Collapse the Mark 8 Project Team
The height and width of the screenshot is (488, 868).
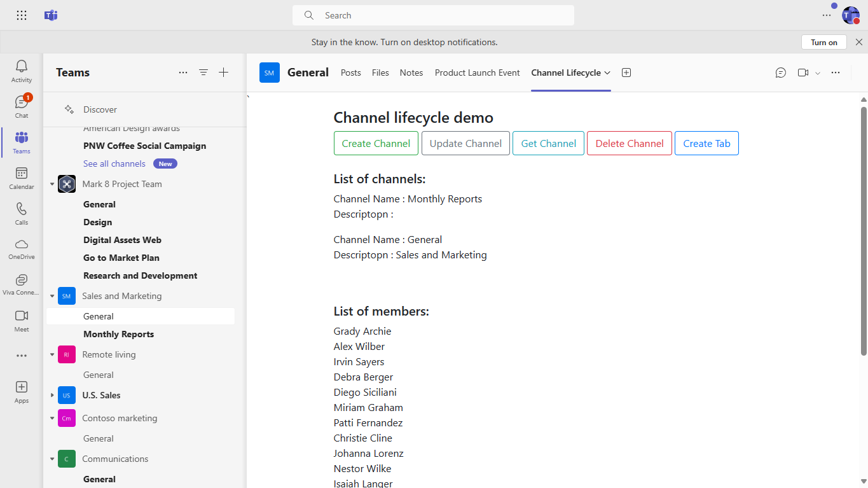[x=52, y=184]
